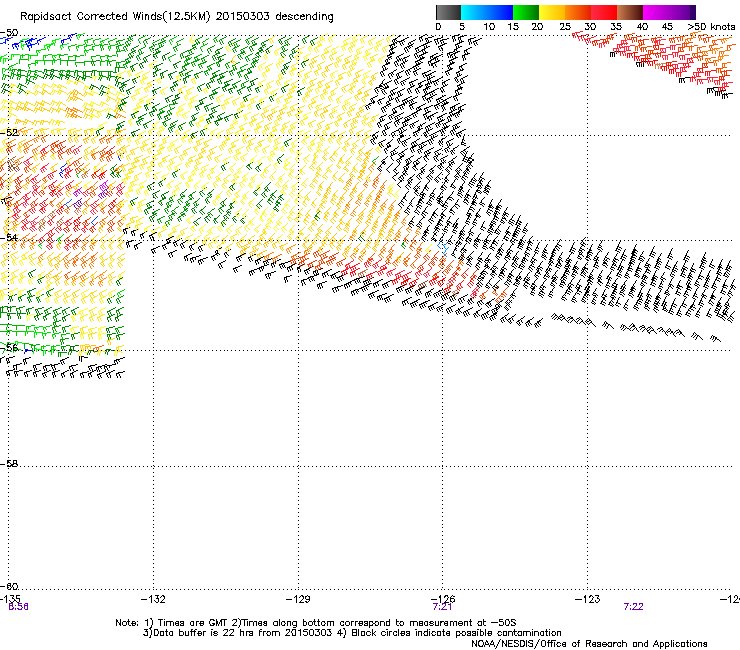Click the longitude label -126
This screenshot has height=650, width=740.
(x=443, y=599)
